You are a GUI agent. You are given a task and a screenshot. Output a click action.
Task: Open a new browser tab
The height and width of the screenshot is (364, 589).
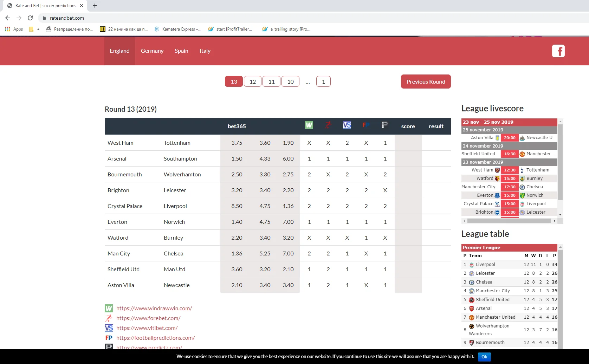pyautogui.click(x=95, y=6)
